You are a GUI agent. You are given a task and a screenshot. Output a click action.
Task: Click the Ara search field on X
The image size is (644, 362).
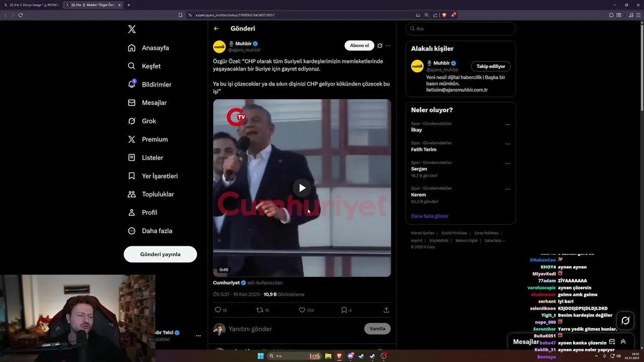pyautogui.click(x=460, y=29)
